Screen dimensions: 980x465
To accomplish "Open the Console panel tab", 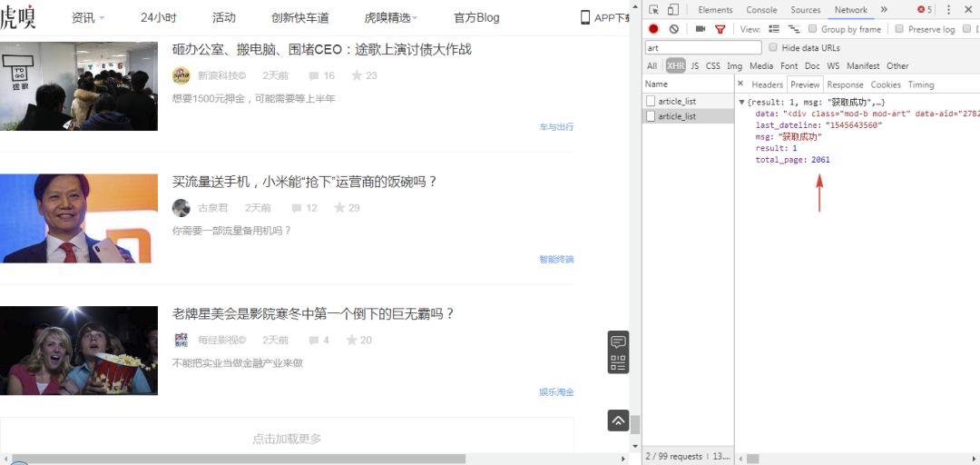I will (x=761, y=10).
